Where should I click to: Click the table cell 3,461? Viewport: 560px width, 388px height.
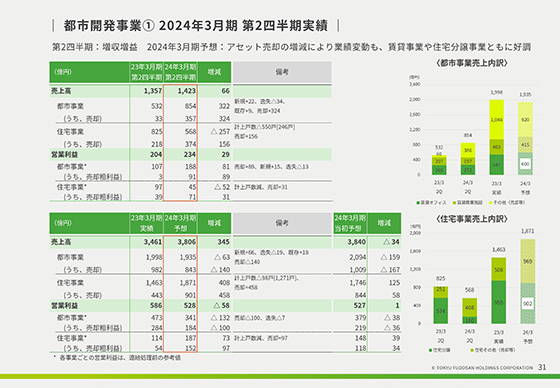tap(153, 242)
